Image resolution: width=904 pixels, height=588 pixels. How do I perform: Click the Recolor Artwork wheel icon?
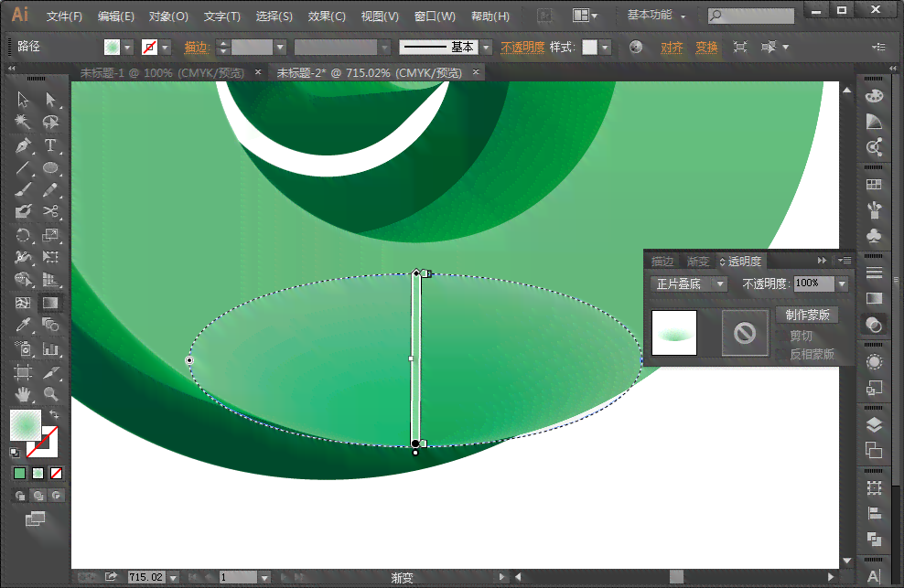pos(636,47)
